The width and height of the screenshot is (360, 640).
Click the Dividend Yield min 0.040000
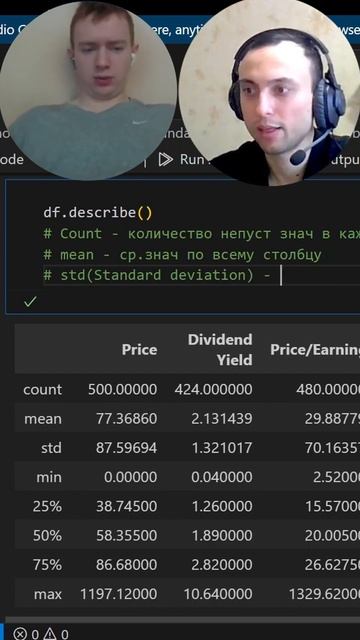point(222,477)
